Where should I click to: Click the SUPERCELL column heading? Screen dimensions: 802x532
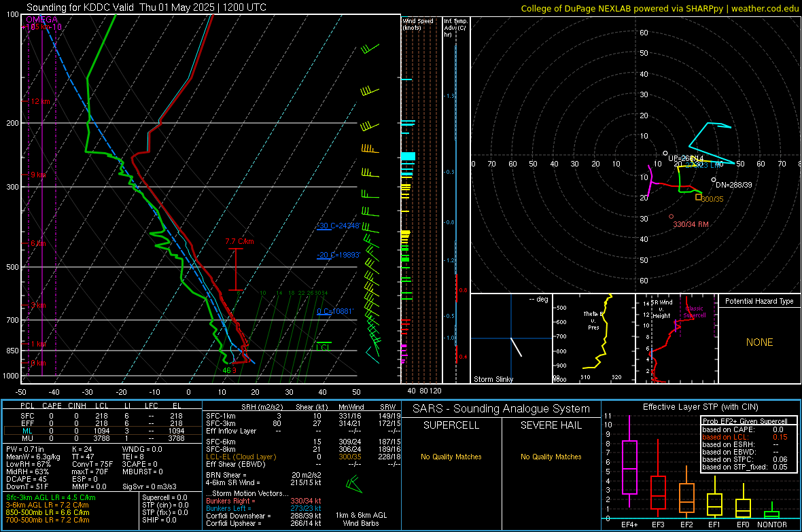(451, 425)
